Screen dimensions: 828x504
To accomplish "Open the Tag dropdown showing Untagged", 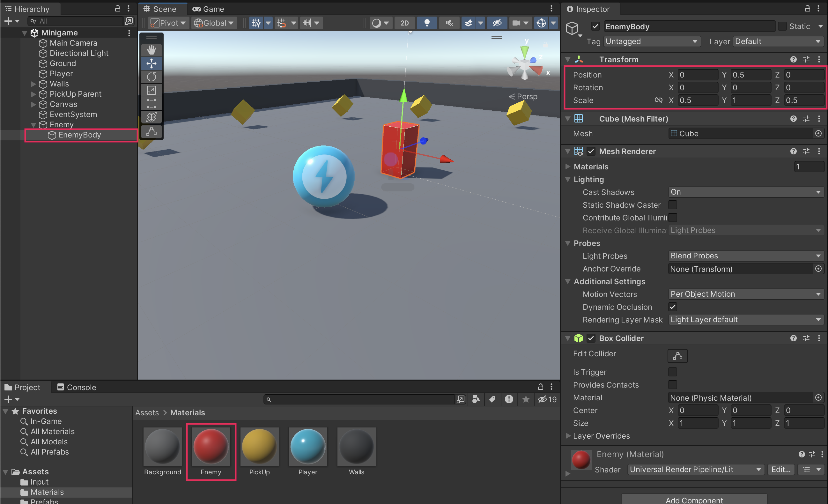I will [x=652, y=41].
